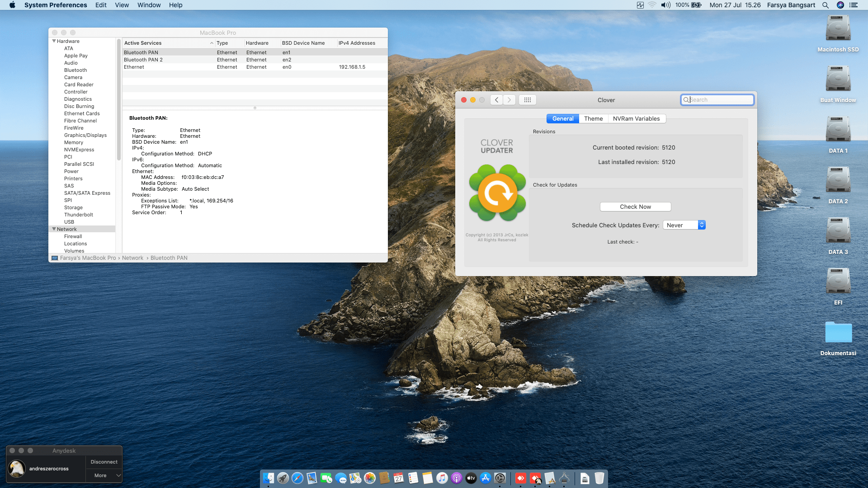Open Spotlight search in menu bar

coord(826,5)
